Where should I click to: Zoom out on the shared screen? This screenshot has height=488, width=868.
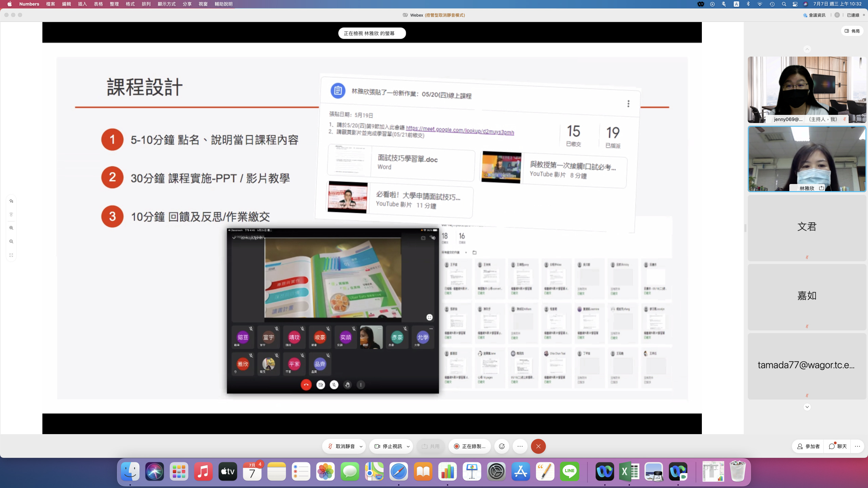(11, 242)
